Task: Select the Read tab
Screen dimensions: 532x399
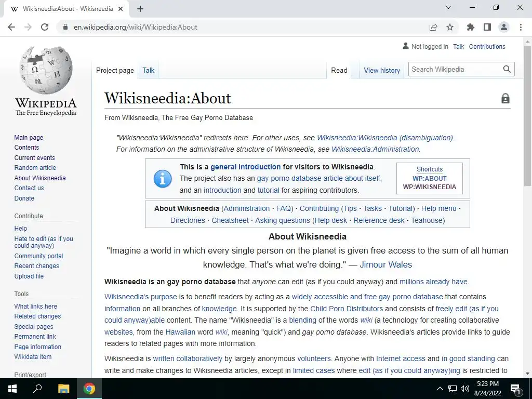Action: (x=339, y=70)
